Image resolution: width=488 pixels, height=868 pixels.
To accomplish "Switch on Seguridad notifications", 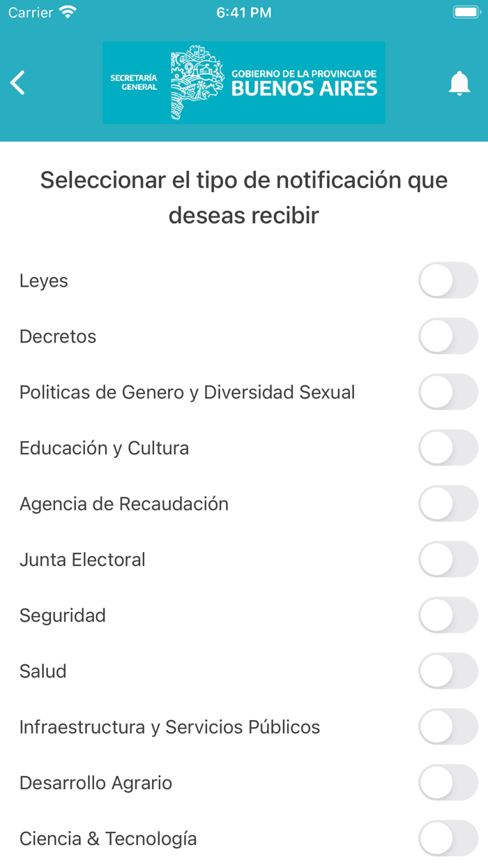I will coord(448,615).
